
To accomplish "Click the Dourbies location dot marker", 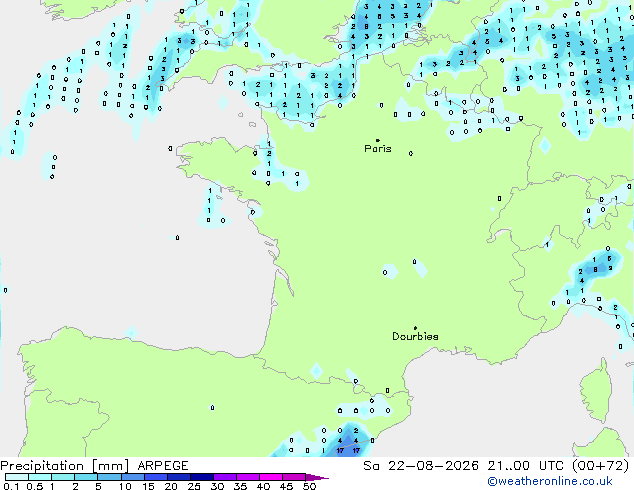I will [x=415, y=328].
